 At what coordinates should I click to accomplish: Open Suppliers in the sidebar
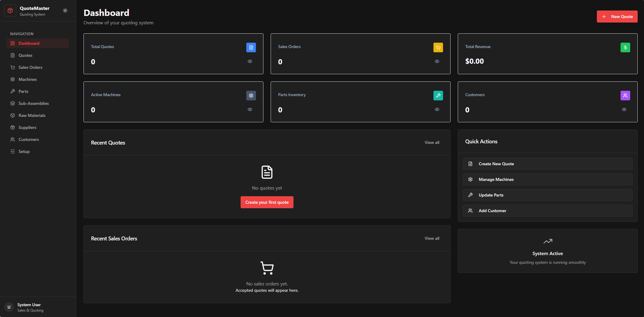tap(38, 127)
